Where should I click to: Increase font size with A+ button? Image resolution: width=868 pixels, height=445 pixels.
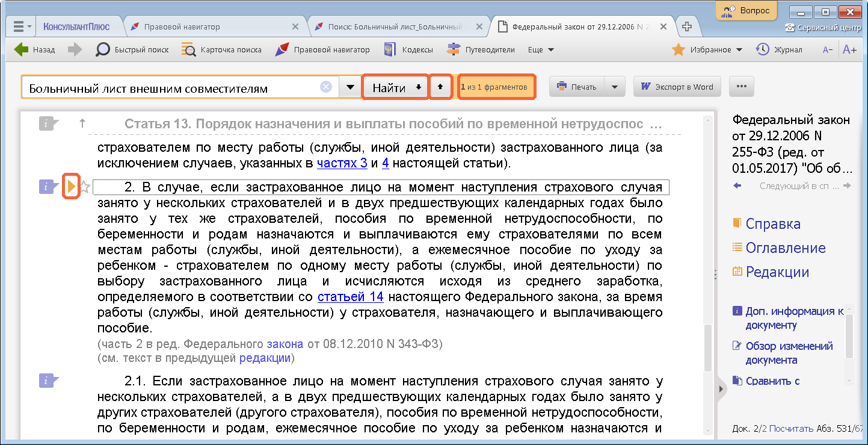[x=850, y=50]
